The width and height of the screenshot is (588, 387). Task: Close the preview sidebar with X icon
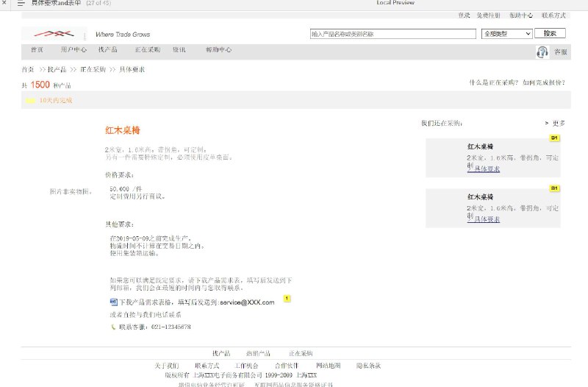point(4,2)
